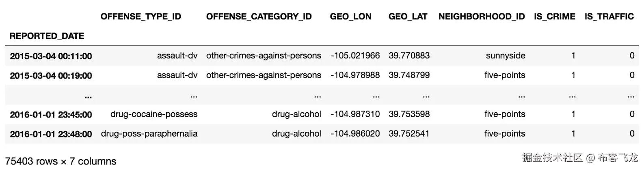
Task: Select the GEO_LAT column header
Action: coord(408,17)
